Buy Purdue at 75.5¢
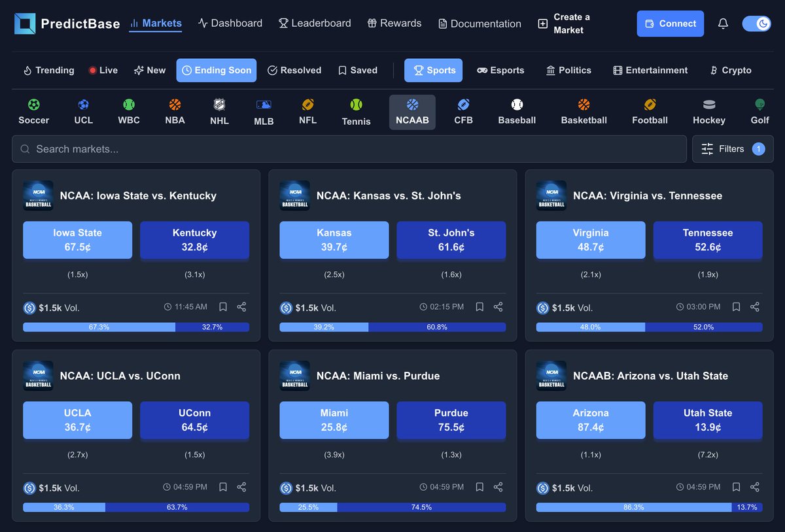 click(x=451, y=420)
